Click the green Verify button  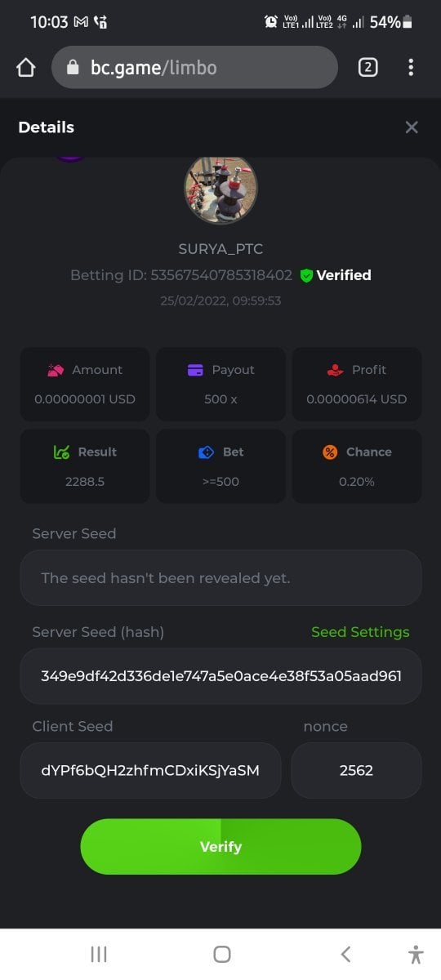[220, 847]
